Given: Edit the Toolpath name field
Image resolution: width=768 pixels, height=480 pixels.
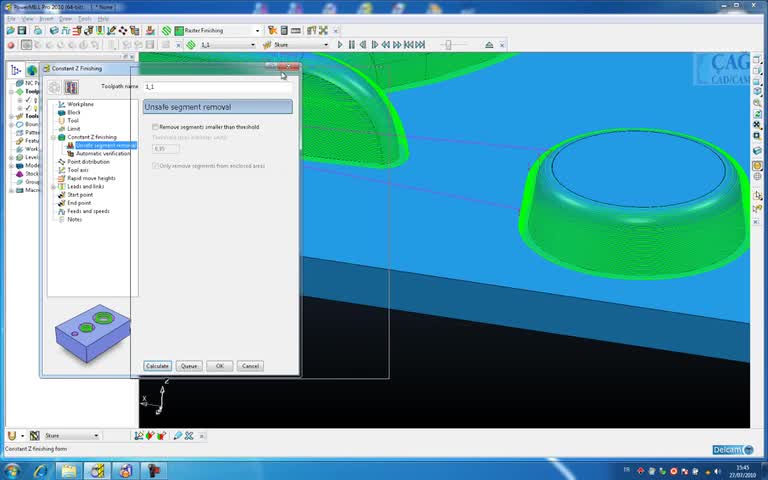Looking at the screenshot, I should [x=217, y=87].
